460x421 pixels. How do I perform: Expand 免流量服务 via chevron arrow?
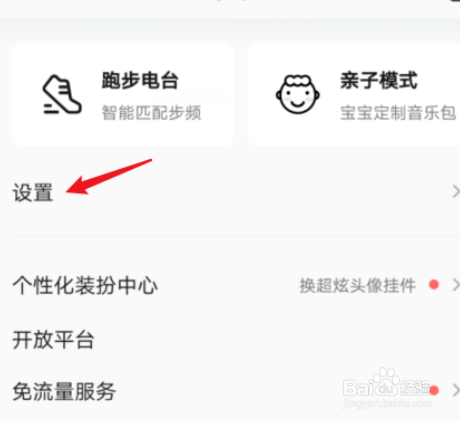[456, 390]
